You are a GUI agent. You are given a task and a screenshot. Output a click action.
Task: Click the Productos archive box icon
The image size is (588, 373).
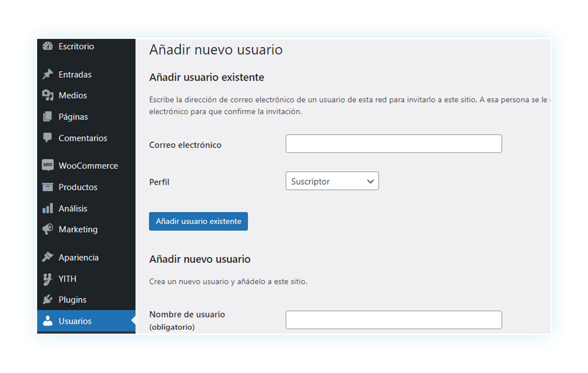(47, 187)
